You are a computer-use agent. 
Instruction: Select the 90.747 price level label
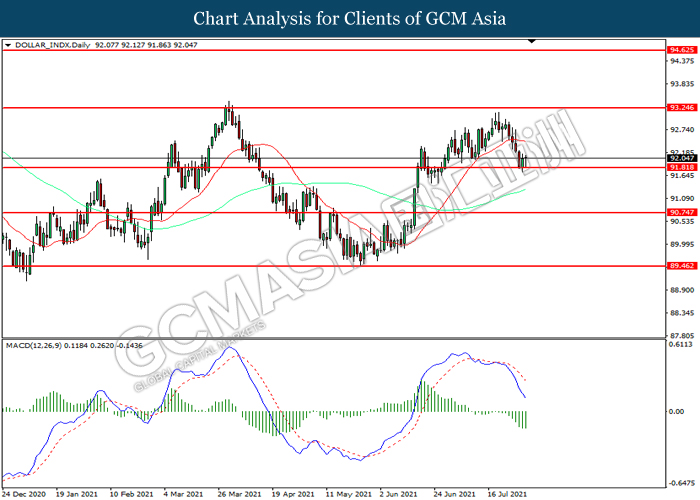[x=682, y=212]
